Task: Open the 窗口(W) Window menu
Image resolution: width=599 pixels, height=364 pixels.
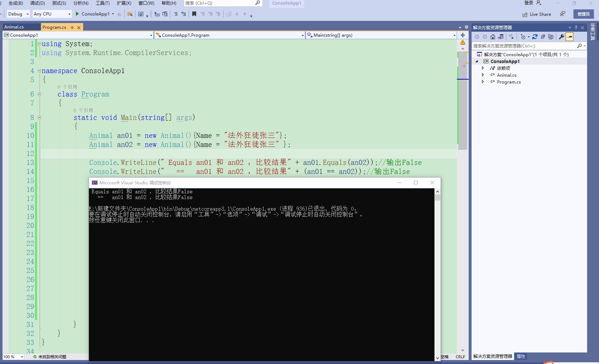Action: click(x=146, y=3)
